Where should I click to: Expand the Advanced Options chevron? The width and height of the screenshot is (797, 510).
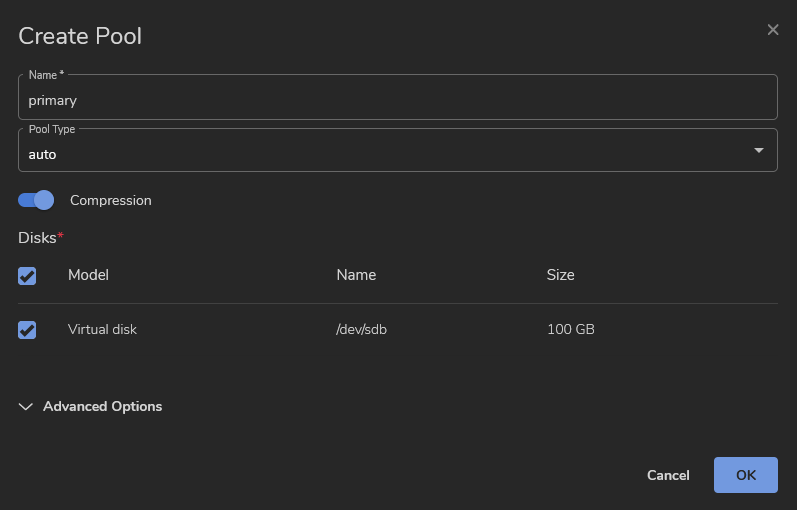(26, 407)
